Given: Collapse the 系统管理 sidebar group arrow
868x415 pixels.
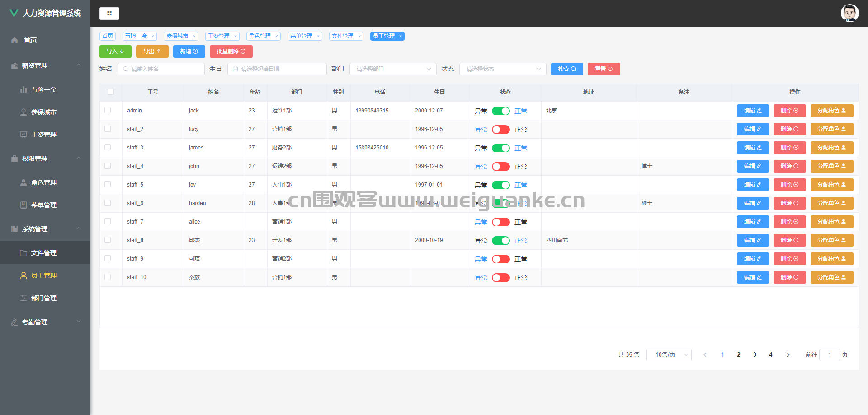Looking at the screenshot, I should click(x=79, y=228).
